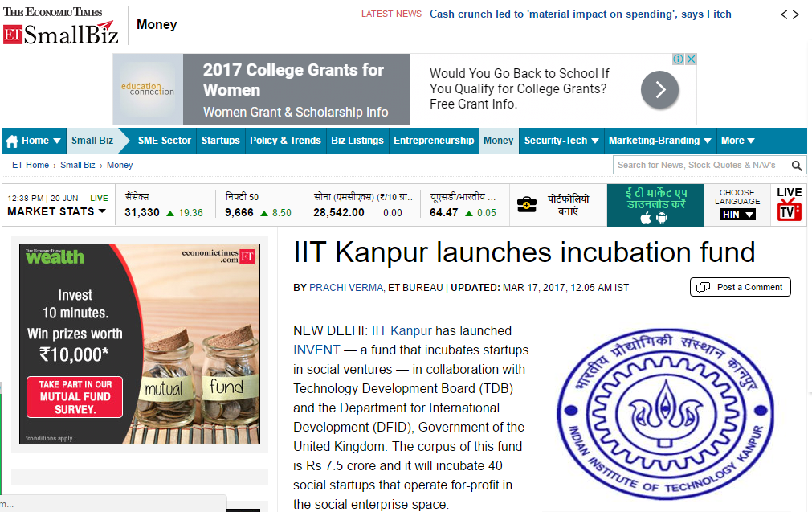Image resolution: width=812 pixels, height=512 pixels.
Task: Open author Prachi Verma's link
Action: pyautogui.click(x=346, y=288)
